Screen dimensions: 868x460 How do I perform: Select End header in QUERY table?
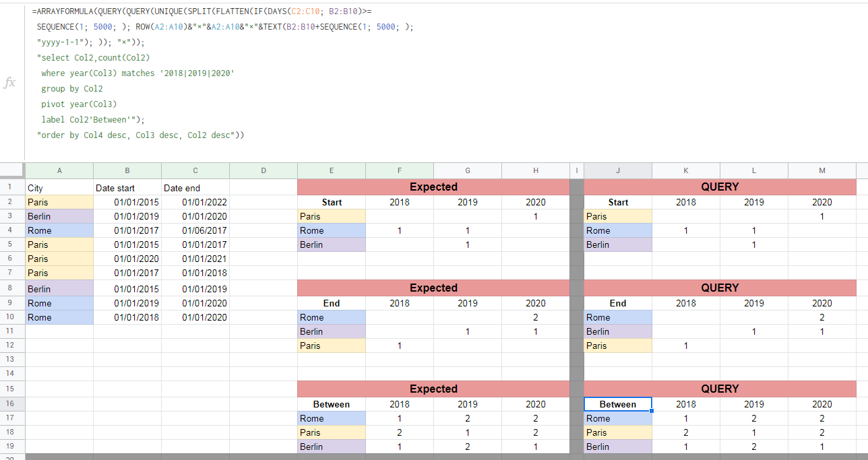[x=618, y=303]
